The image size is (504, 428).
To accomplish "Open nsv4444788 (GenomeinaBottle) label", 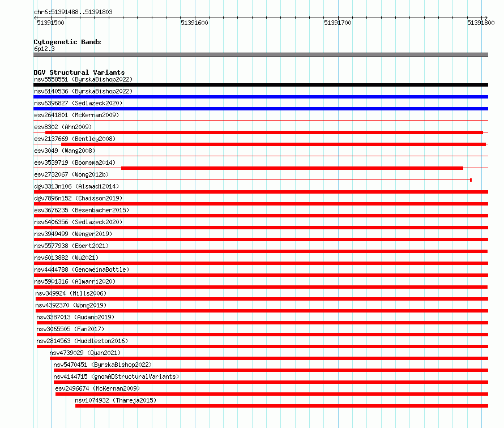I will pyautogui.click(x=82, y=269).
